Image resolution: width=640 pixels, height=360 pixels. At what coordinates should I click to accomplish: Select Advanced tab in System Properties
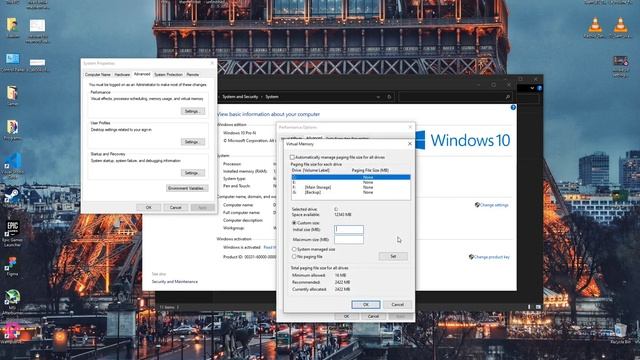[142, 74]
